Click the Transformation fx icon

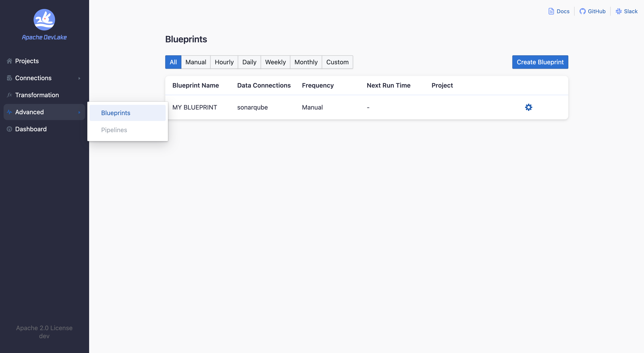tap(9, 95)
